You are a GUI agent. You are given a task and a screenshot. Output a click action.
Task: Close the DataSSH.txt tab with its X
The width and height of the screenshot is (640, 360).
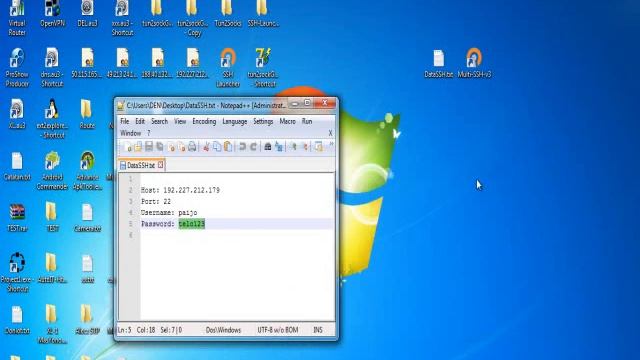click(x=160, y=164)
